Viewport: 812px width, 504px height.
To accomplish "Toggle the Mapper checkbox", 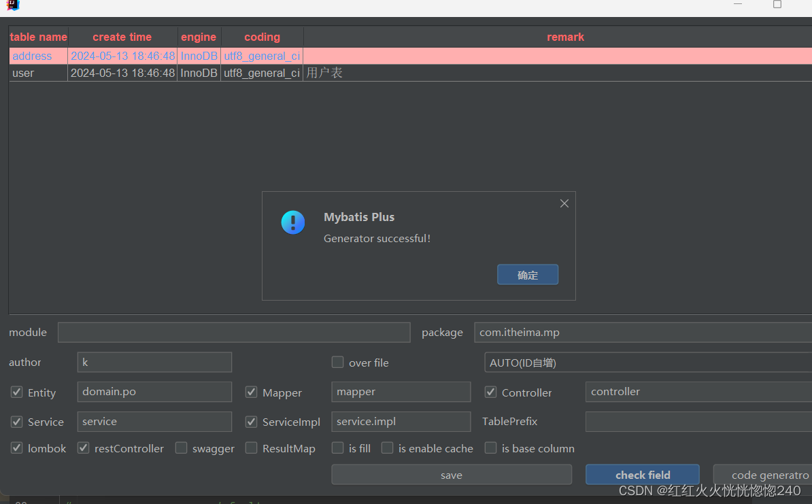I will (x=251, y=392).
